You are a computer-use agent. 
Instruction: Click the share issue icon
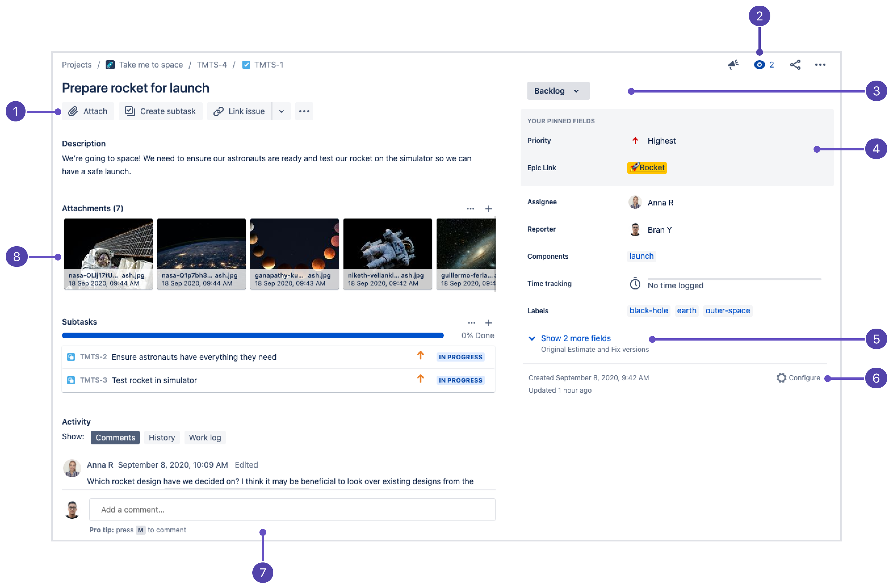click(x=795, y=64)
